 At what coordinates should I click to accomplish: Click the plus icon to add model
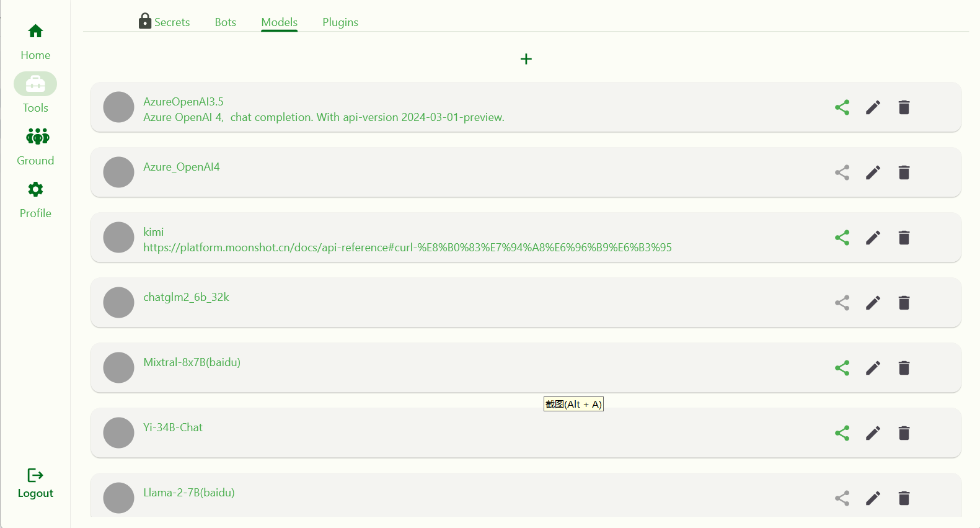pos(526,59)
